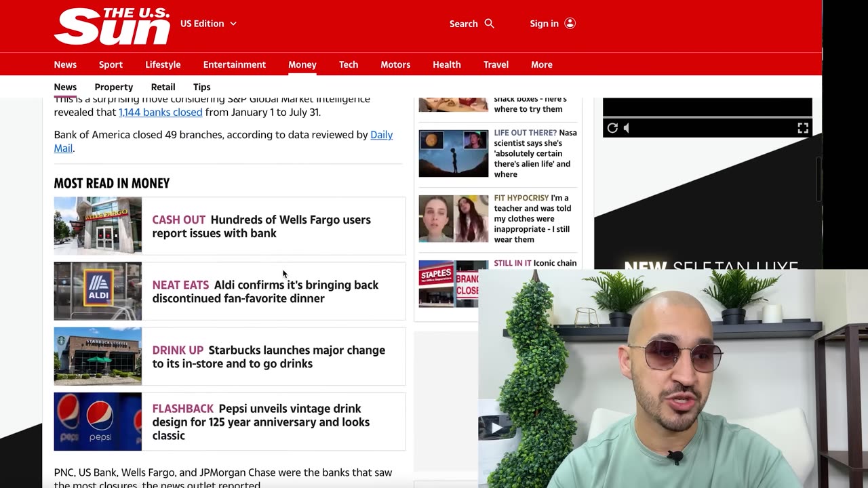Open the Sport section
The width and height of the screenshot is (868, 488).
[111, 64]
